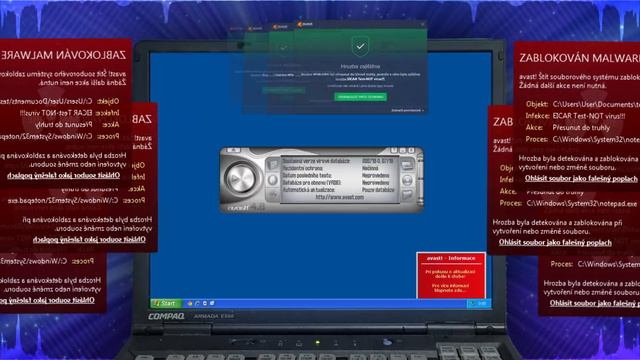Image resolution: width=640 pixels, height=360 pixels.
Task: Select the unmirrored 'Infekce: EICAR Test-NOT virus!!!' line
Action: pos(576,116)
